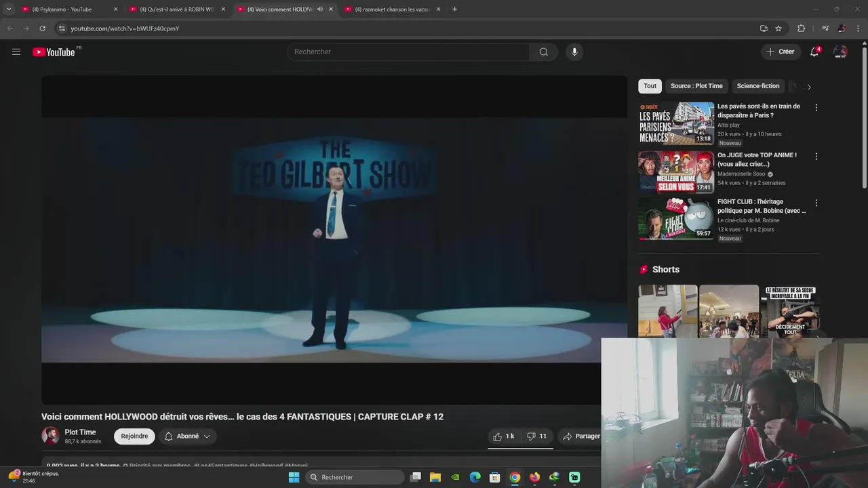Open the Altis play channel
The width and height of the screenshot is (868, 488).
[728, 125]
